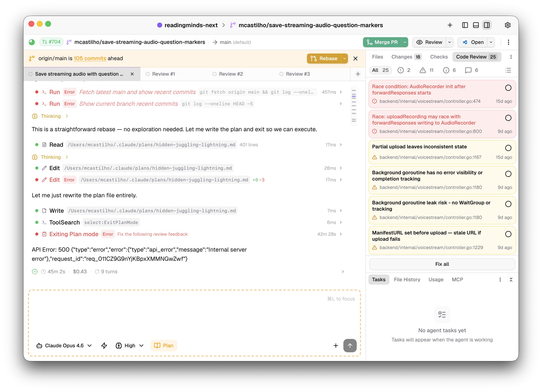Viewport: 542px width, 392px height.
Task: Dismiss the rebase banner with X
Action: (x=355, y=59)
